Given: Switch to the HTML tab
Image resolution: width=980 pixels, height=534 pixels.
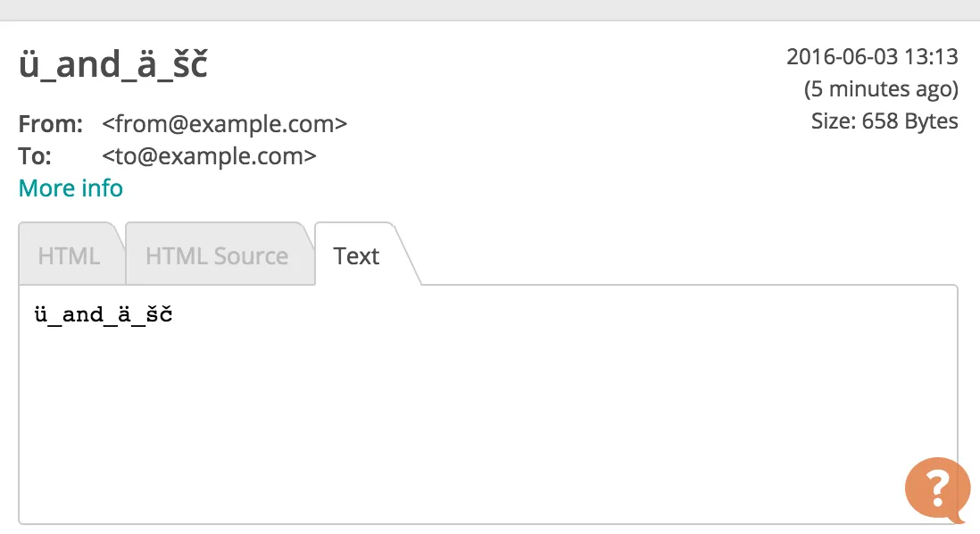Looking at the screenshot, I should (69, 256).
